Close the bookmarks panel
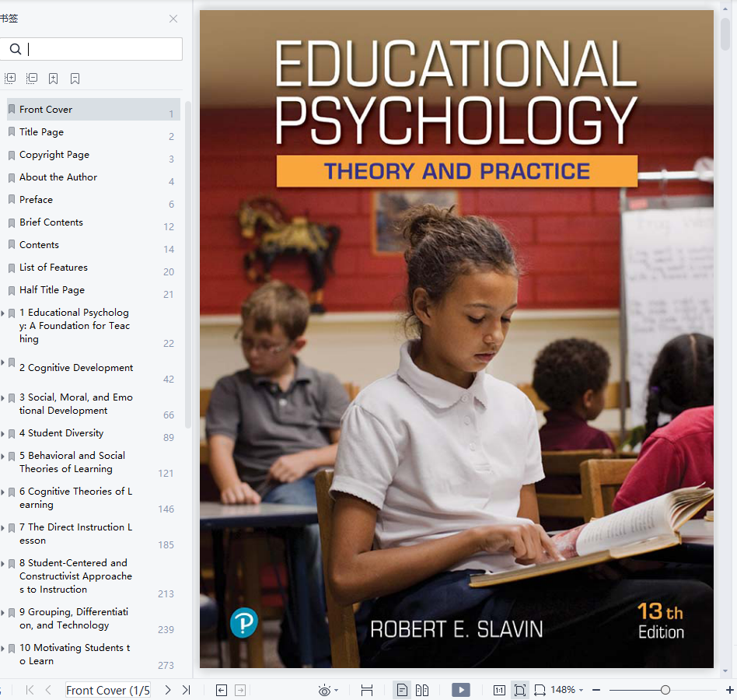 pyautogui.click(x=173, y=19)
